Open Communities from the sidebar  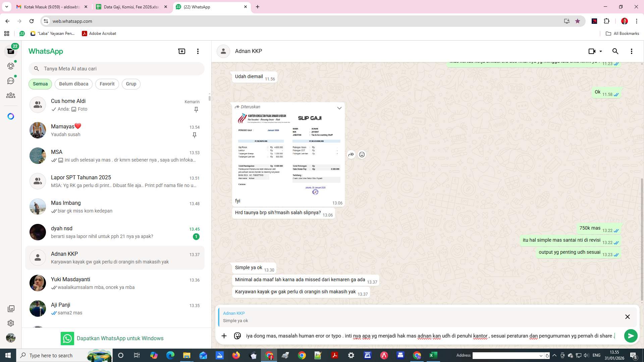click(x=11, y=95)
